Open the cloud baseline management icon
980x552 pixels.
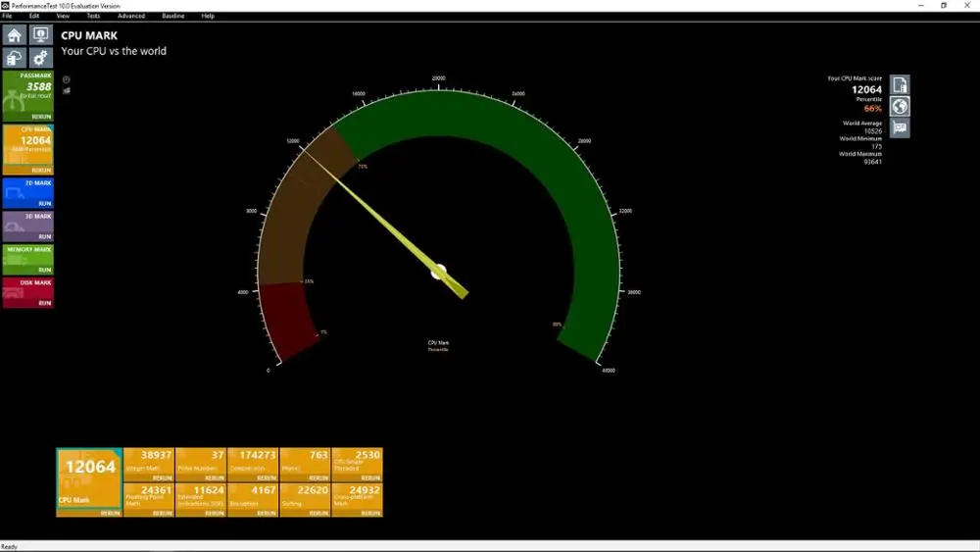[15, 58]
